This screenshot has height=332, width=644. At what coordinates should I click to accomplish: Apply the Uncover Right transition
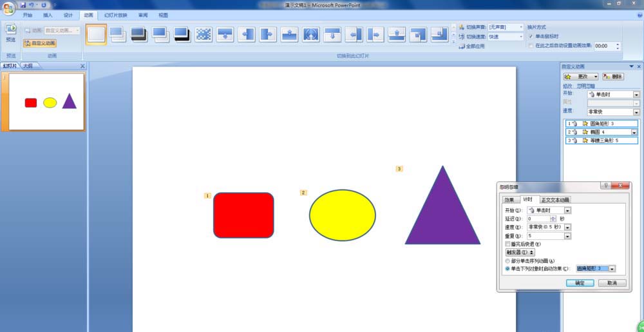tap(375, 35)
